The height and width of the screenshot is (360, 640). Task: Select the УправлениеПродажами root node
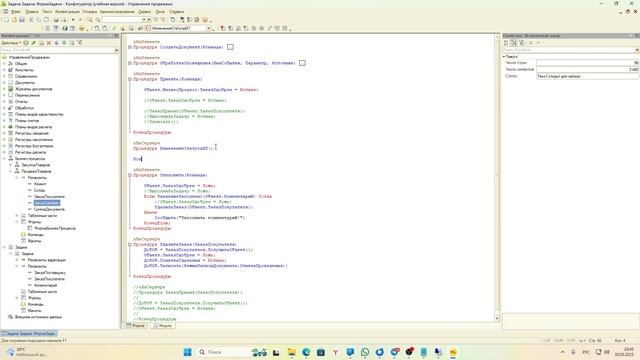point(29,58)
